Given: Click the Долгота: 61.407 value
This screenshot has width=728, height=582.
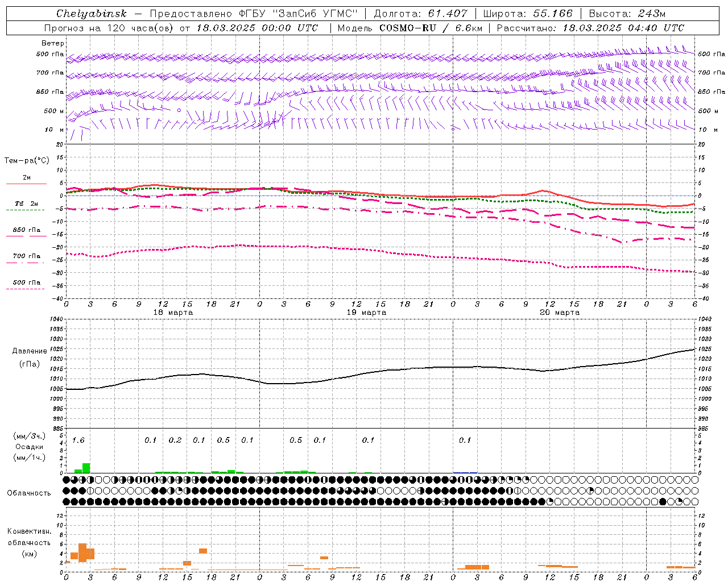Looking at the screenshot, I should (x=420, y=14).
